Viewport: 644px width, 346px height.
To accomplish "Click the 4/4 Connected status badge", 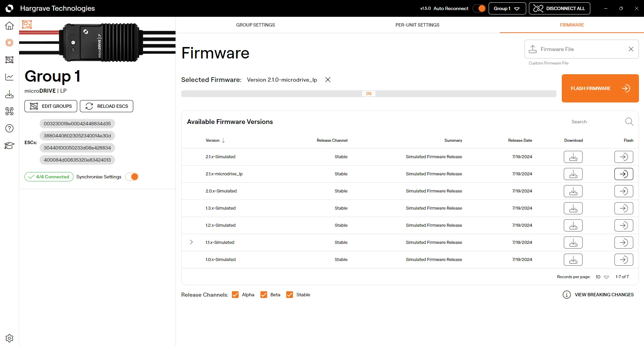I will tap(49, 177).
